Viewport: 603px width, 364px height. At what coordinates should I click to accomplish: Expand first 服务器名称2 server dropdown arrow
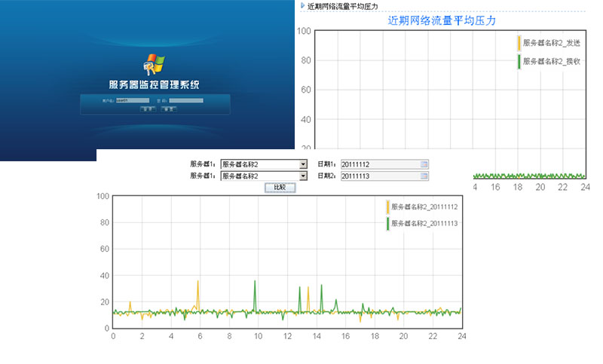tap(303, 164)
